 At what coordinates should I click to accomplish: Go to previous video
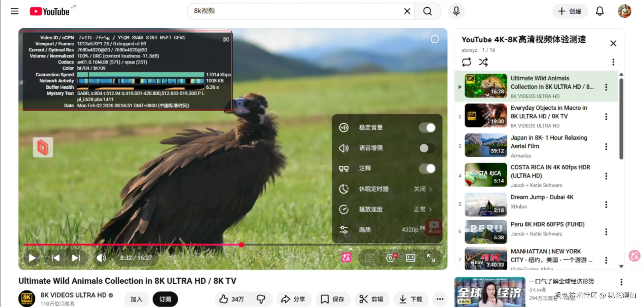click(x=55, y=258)
